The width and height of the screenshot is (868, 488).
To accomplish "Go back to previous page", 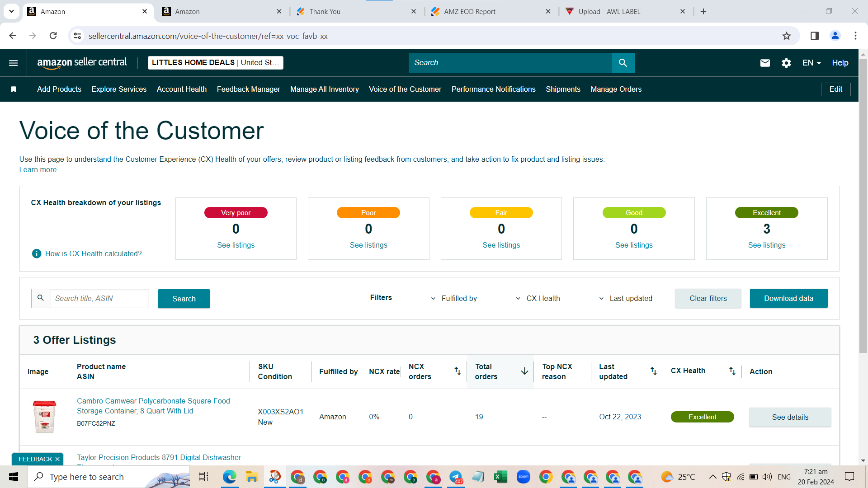I will coord(13,36).
